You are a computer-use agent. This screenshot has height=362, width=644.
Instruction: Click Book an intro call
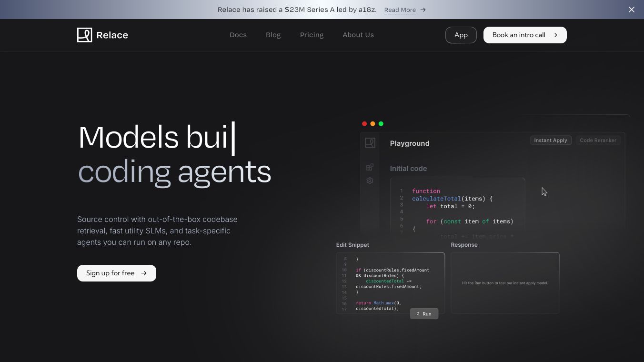pyautogui.click(x=525, y=35)
